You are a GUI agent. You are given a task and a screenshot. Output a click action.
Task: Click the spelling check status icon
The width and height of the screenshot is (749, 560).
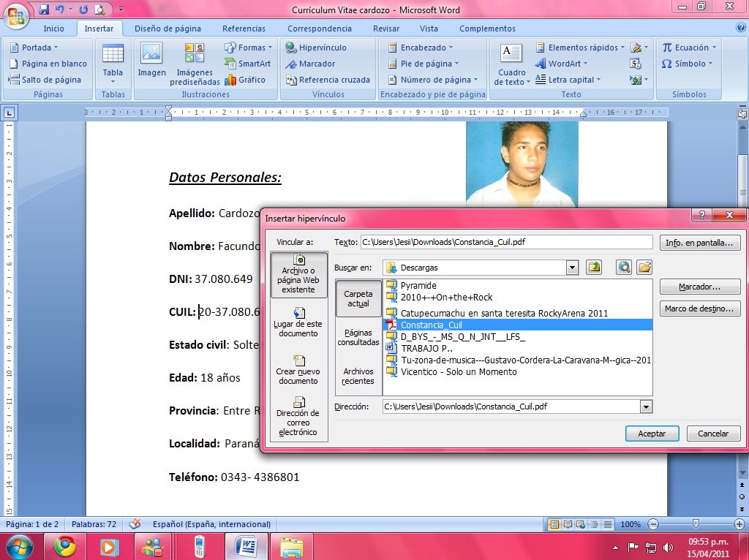click(135, 523)
